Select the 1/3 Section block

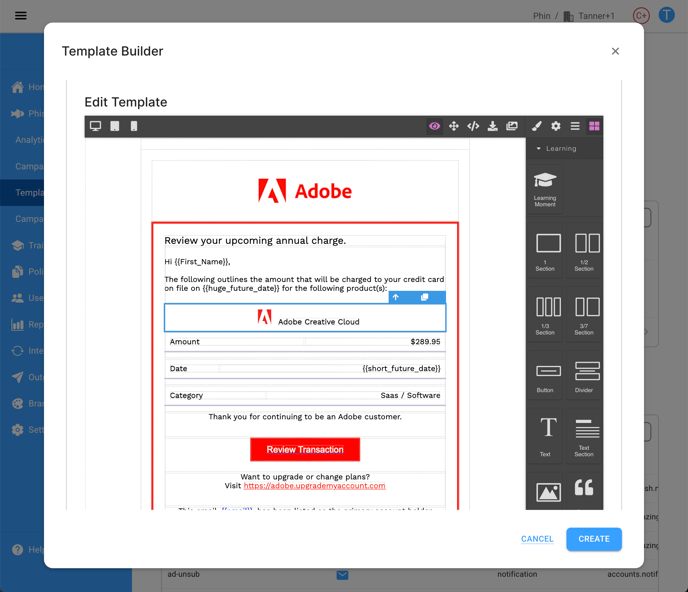pos(545,316)
